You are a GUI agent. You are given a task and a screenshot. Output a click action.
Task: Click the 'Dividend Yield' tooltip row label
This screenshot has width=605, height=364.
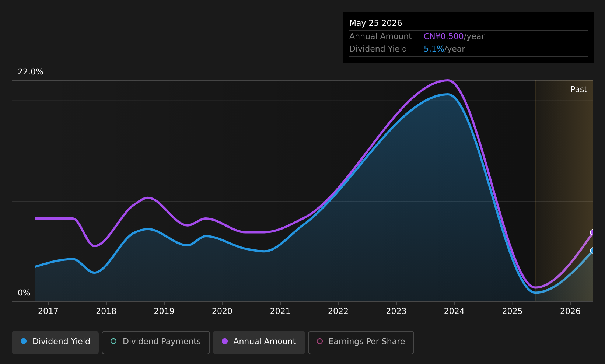pyautogui.click(x=378, y=49)
